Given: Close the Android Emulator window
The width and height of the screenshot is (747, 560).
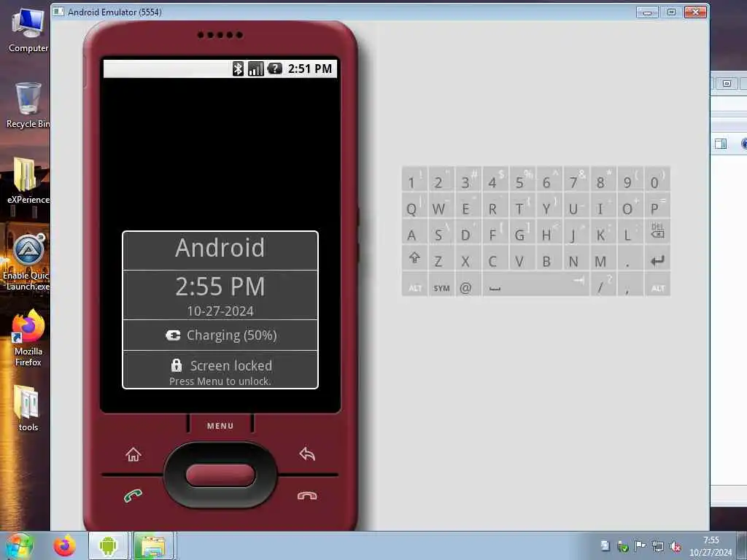Looking at the screenshot, I should point(695,12).
